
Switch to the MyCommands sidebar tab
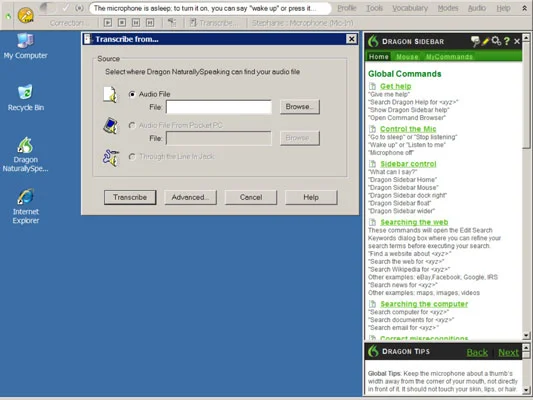[x=449, y=57]
